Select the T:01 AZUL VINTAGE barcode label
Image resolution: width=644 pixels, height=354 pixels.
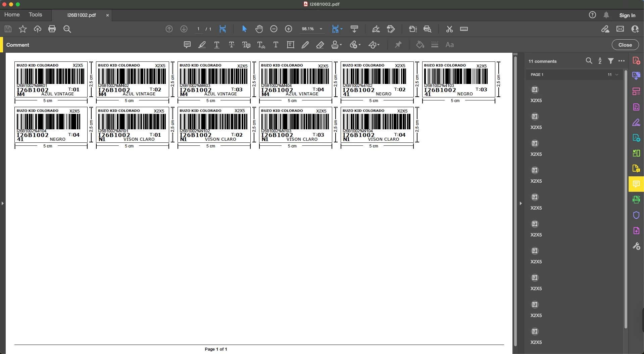click(51, 80)
